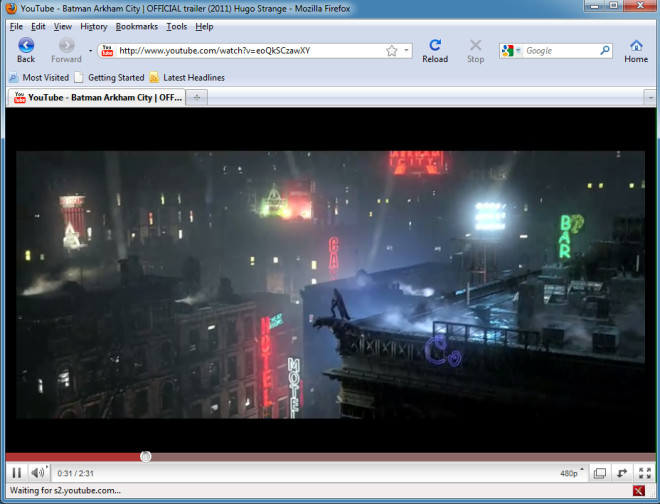Pause the YouTube video

pyautogui.click(x=17, y=473)
